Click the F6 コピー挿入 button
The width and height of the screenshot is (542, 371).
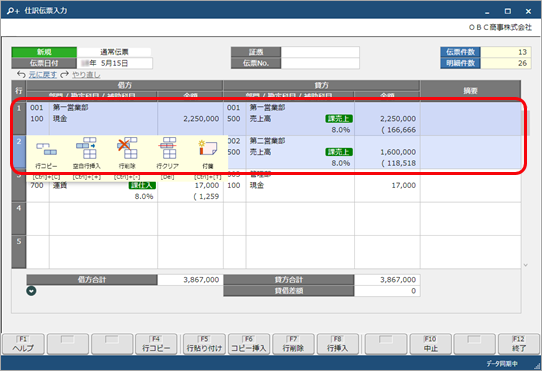(x=249, y=344)
